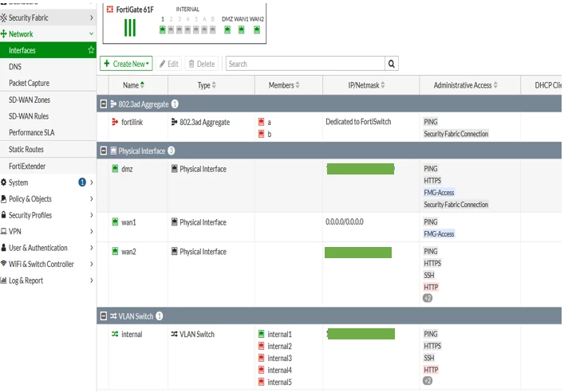Sort by Members column
This screenshot has width=564, height=392.
pos(284,85)
